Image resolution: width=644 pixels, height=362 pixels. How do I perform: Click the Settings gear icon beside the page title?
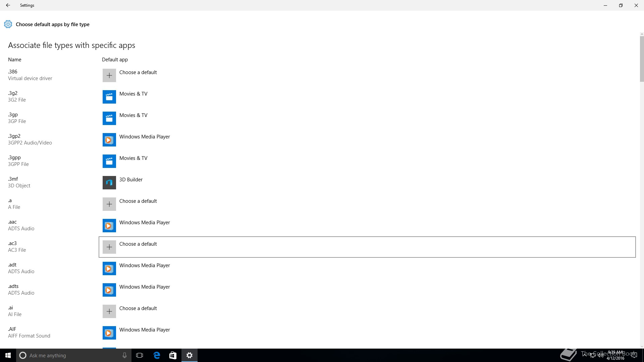tap(8, 24)
